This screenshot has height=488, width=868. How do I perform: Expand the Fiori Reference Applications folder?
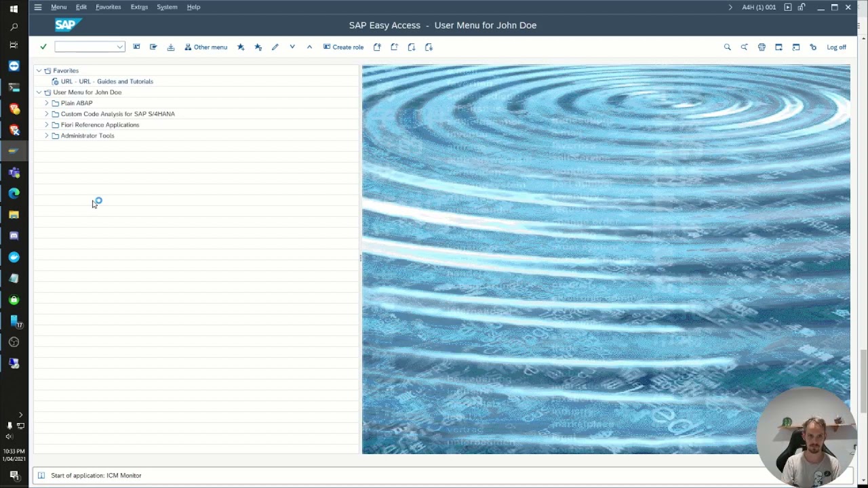pyautogui.click(x=47, y=125)
